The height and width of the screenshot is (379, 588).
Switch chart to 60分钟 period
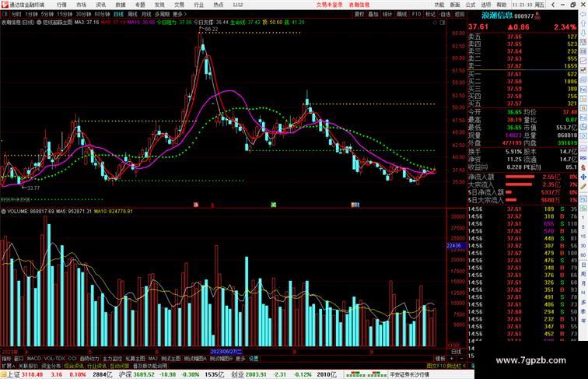tap(102, 14)
